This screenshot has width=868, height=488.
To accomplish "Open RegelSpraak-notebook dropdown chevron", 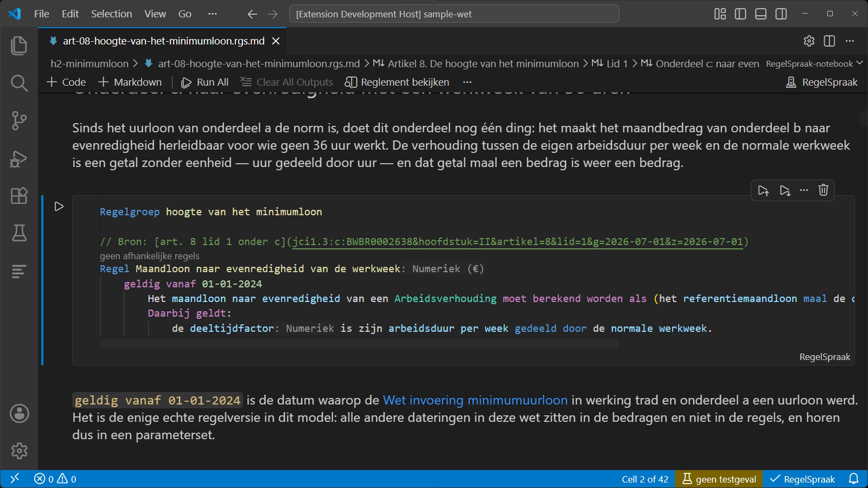I will pos(859,64).
